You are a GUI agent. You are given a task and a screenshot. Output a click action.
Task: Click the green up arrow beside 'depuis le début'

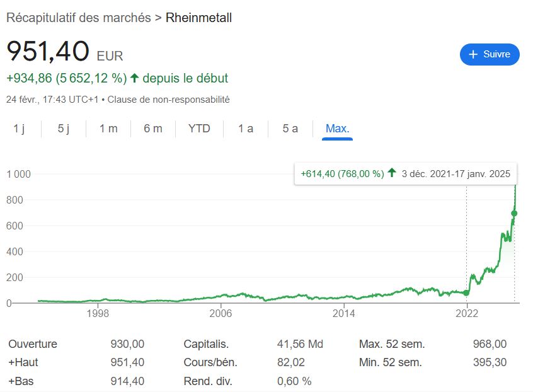pos(134,79)
